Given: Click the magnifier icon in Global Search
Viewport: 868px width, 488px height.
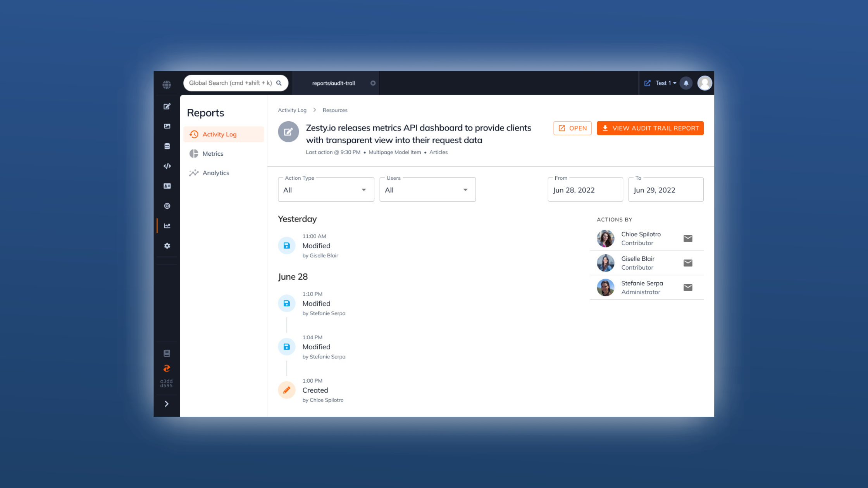Looking at the screenshot, I should 279,83.
